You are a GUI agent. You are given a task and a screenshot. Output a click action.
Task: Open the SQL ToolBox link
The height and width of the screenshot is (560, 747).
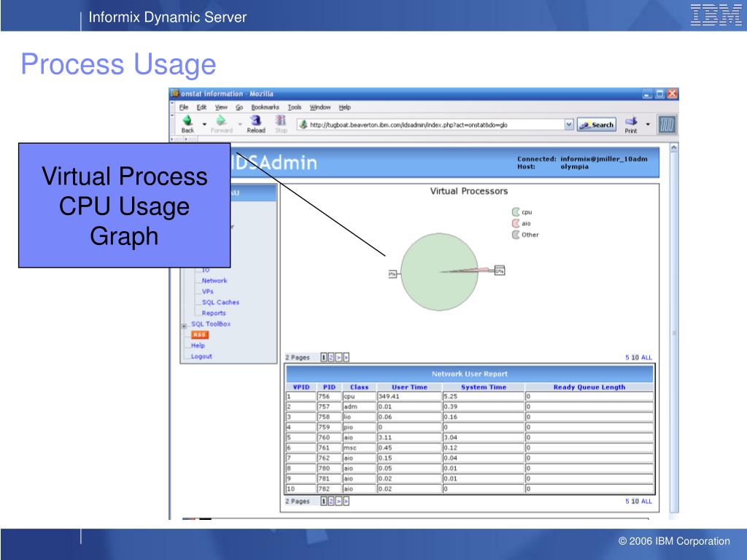pos(211,324)
